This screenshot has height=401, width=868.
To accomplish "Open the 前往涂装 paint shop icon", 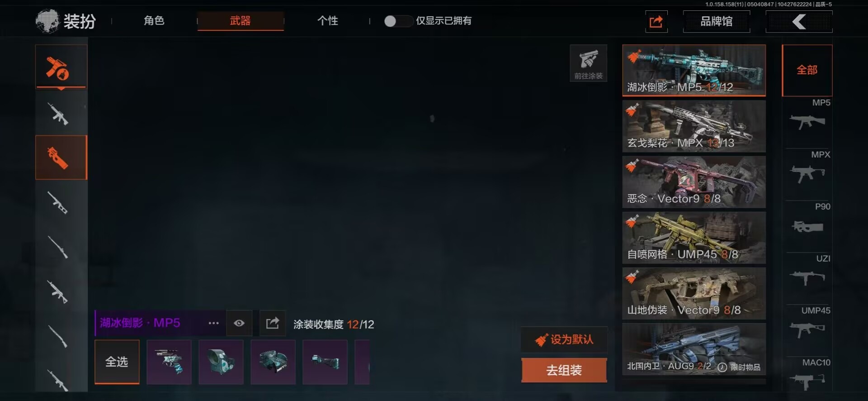I will [x=588, y=63].
